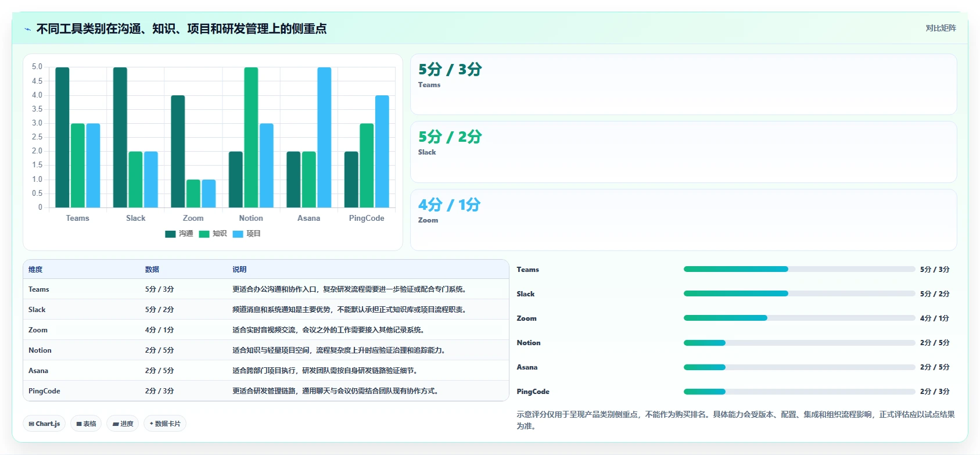Click the Notion name in the progress list
Image resolution: width=980 pixels, height=455 pixels.
[529, 343]
